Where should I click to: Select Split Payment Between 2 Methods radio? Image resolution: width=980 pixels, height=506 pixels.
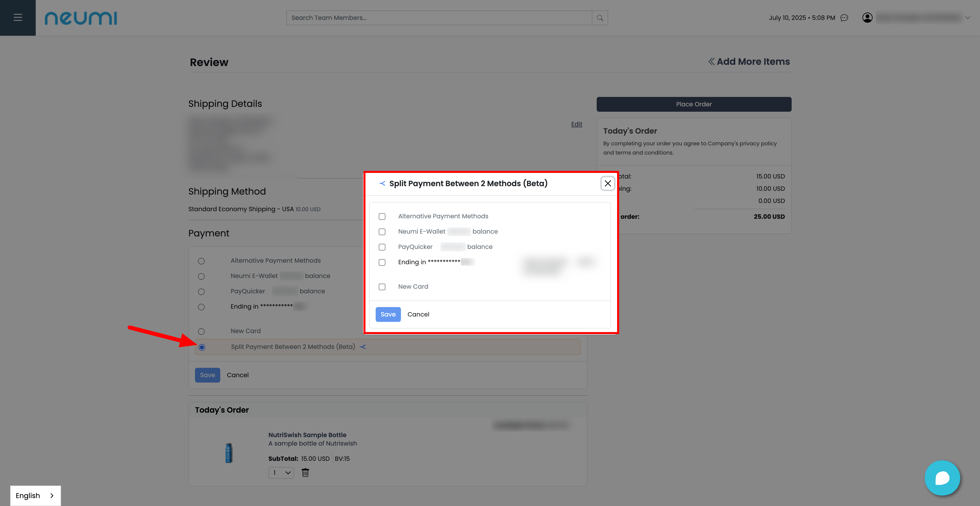click(202, 347)
